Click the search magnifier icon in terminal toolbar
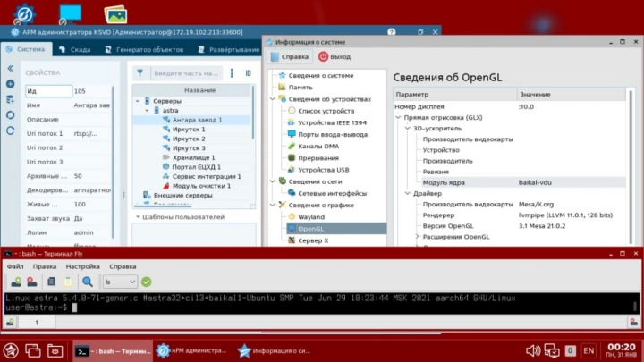The width and height of the screenshot is (644, 362). tap(87, 282)
